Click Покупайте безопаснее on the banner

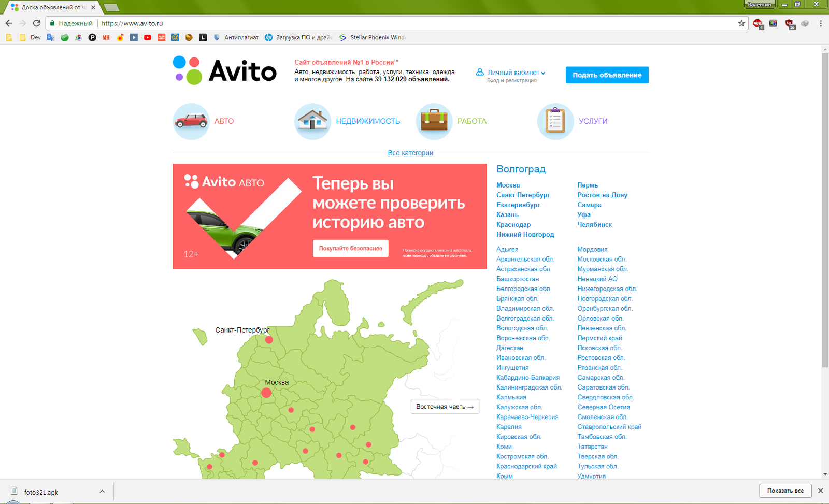click(x=350, y=249)
